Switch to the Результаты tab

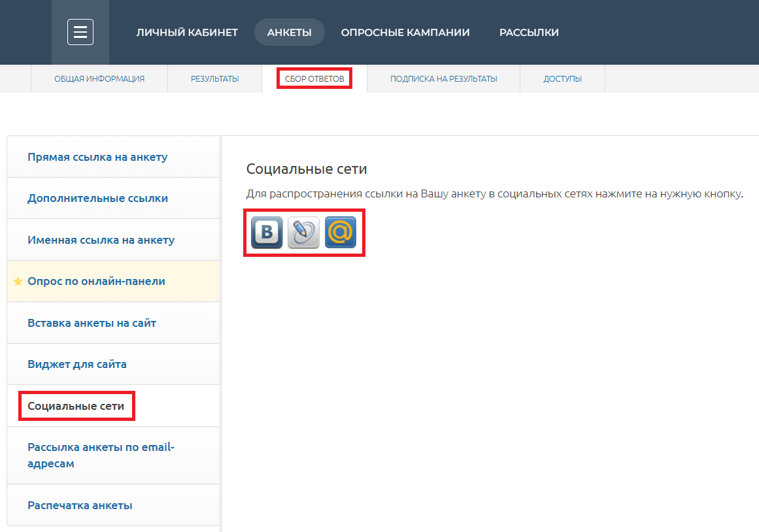(x=215, y=79)
